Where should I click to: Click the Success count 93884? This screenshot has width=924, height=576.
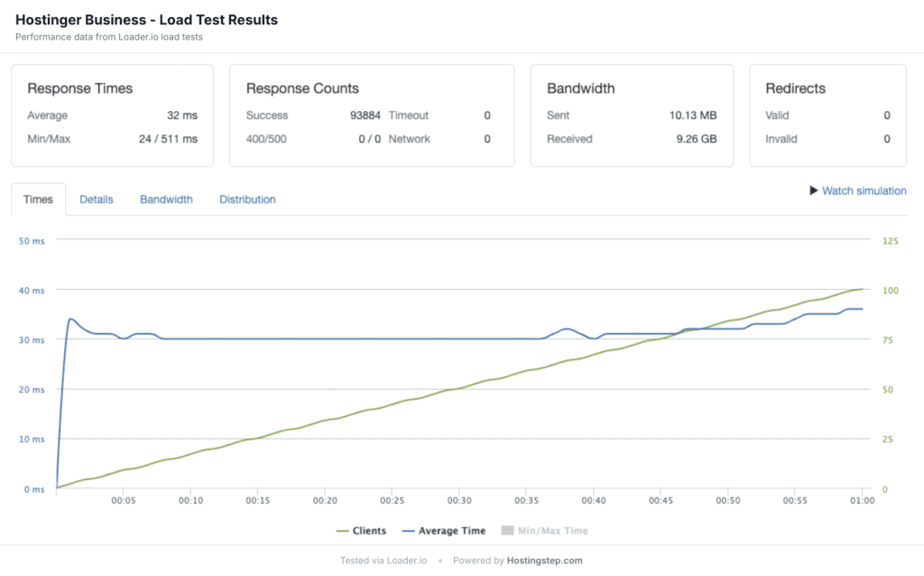click(365, 115)
